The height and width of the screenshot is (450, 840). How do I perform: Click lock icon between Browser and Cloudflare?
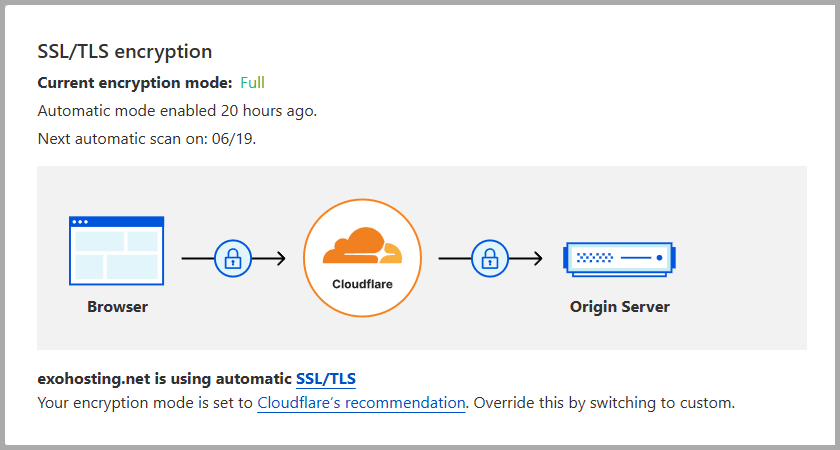(x=232, y=259)
